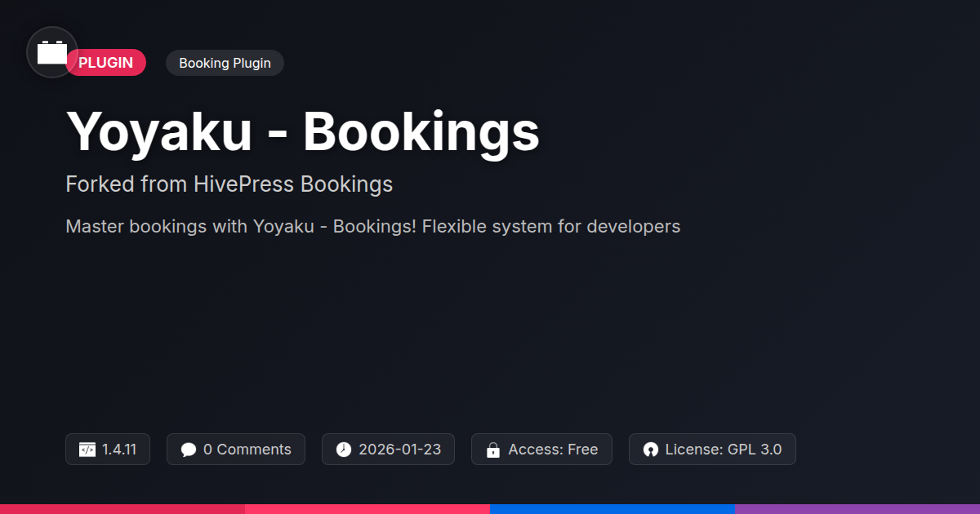
Task: Click the 'Forked from HivePress Bookings' subtitle
Action: point(229,184)
